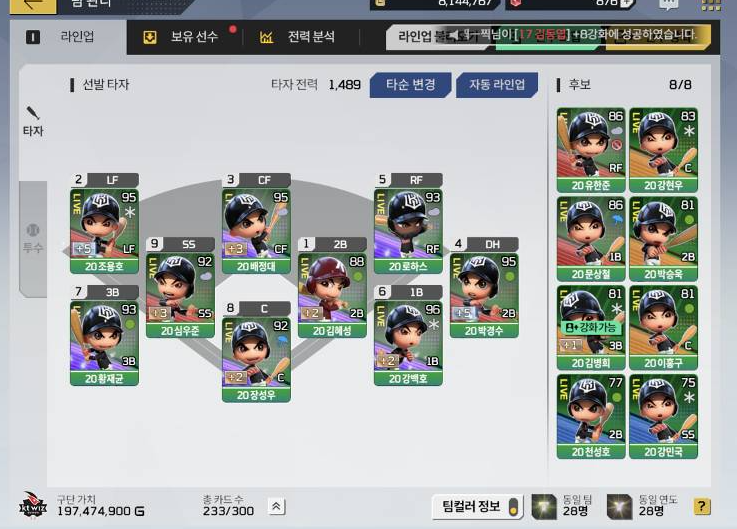Viewport: 737px width, 529px height.
Task: Open the 보유 선수 tab
Action: [181, 37]
